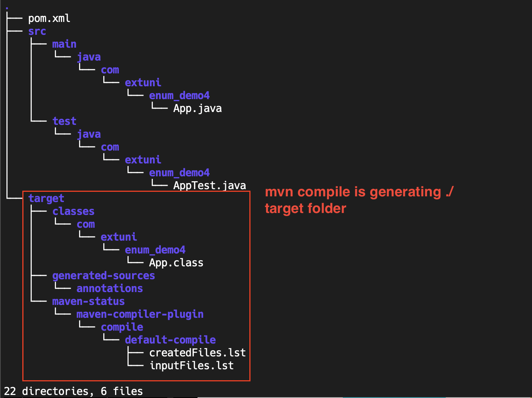
Task: Select the com package folder under main/java
Action: point(110,70)
